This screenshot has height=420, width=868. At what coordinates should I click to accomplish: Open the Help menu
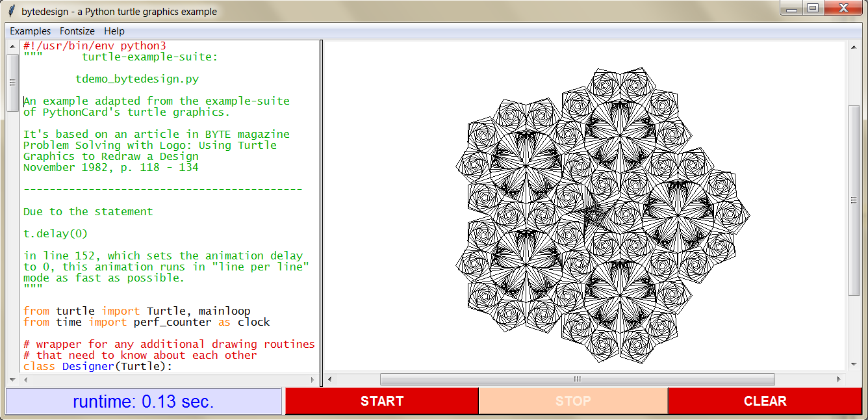coord(114,31)
